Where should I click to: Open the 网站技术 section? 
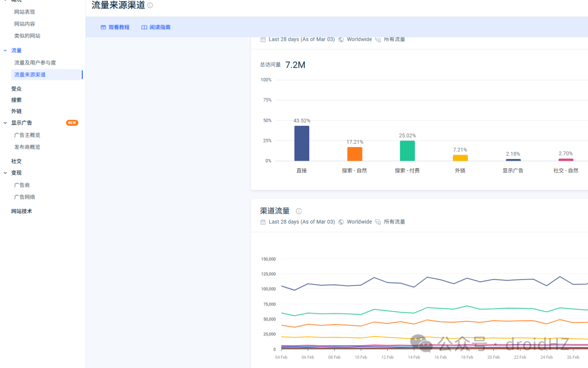pos(21,211)
